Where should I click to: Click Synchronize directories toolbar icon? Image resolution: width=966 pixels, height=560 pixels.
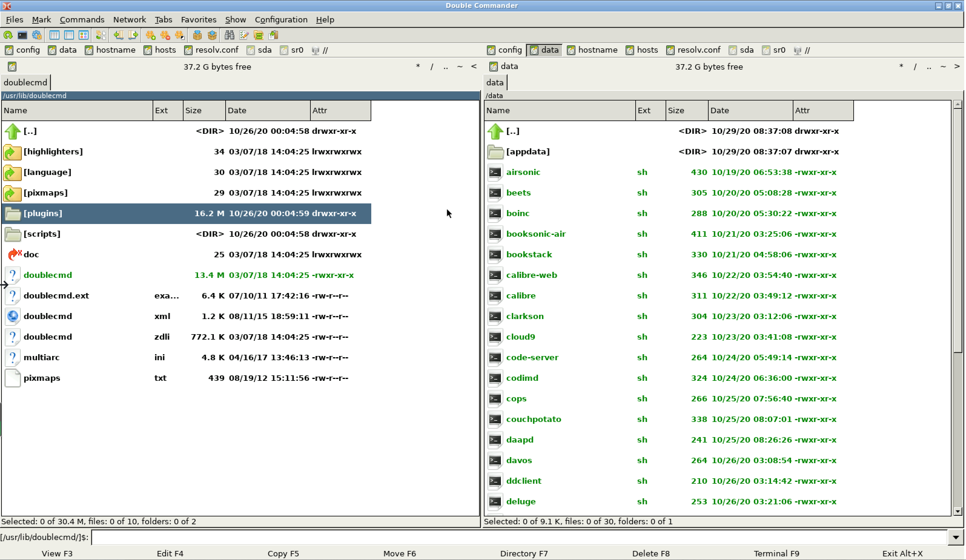point(258,35)
